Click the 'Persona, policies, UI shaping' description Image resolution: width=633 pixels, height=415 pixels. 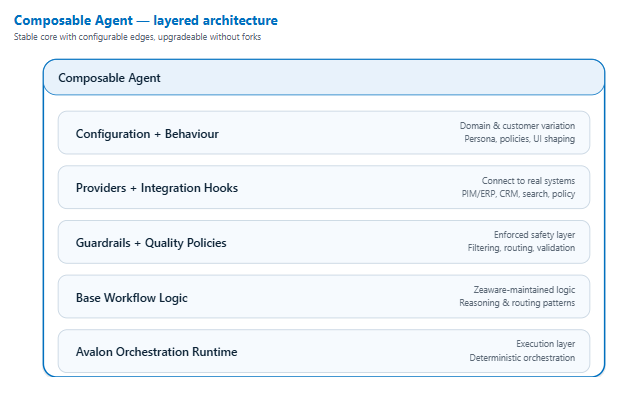click(x=519, y=139)
